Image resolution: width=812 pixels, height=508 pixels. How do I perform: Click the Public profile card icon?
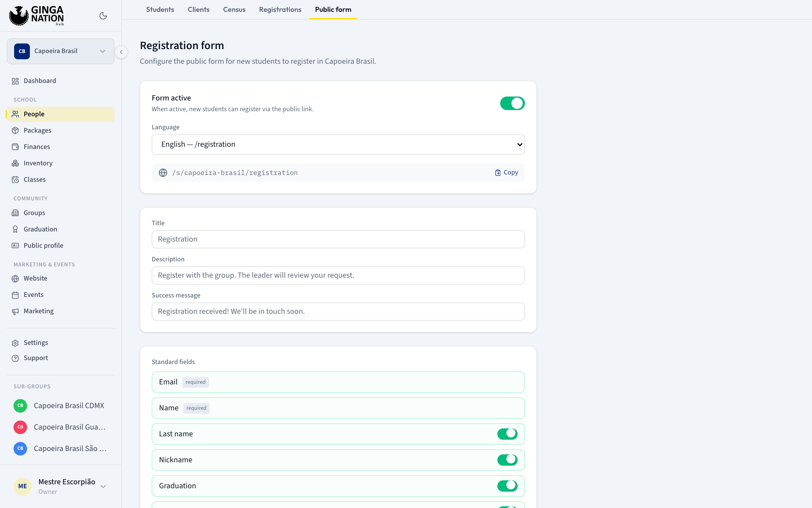15,246
